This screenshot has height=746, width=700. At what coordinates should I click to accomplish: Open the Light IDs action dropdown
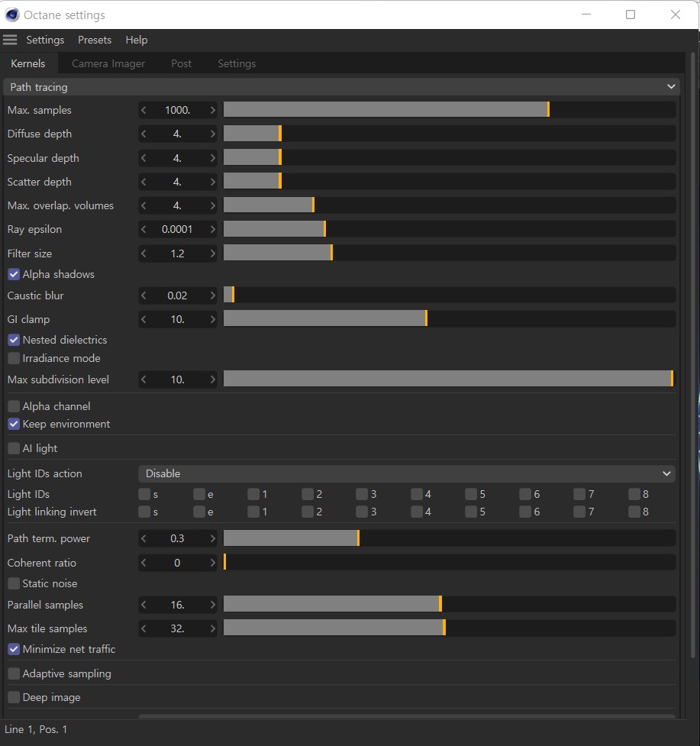click(x=407, y=473)
